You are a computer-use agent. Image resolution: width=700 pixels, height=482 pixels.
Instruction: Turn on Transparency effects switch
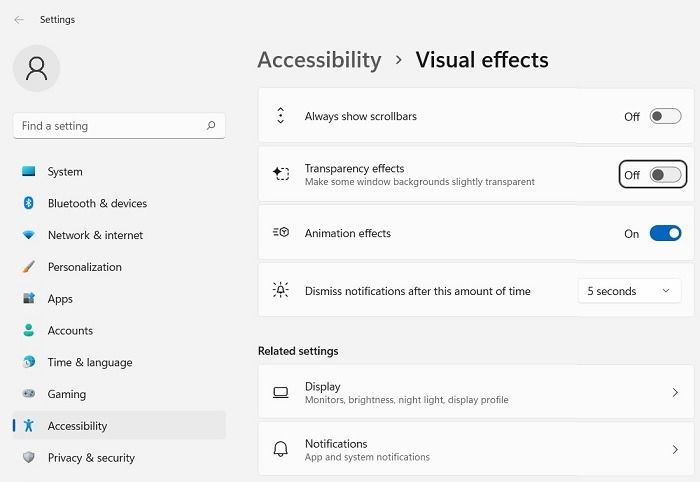[665, 175]
